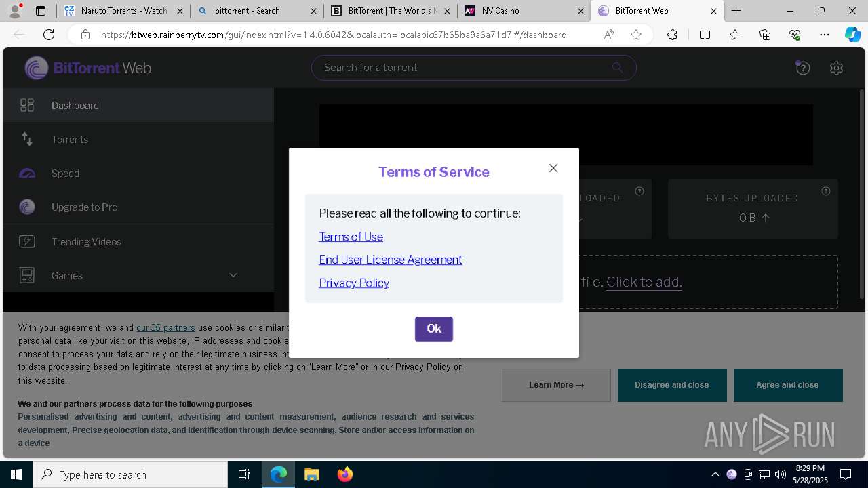Toggle Split screen in Edge
The image size is (868, 488).
click(705, 35)
